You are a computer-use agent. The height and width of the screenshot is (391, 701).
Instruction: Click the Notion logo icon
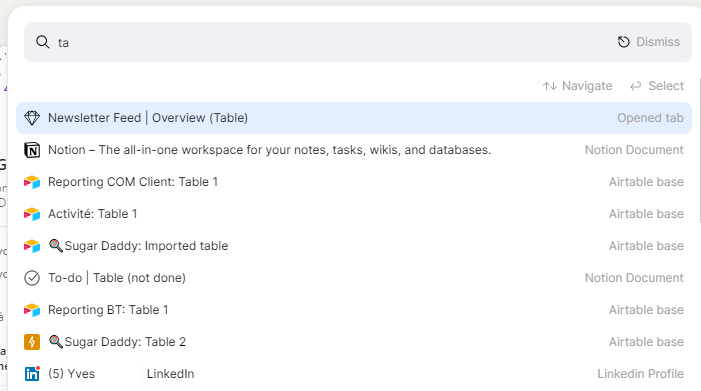point(32,150)
